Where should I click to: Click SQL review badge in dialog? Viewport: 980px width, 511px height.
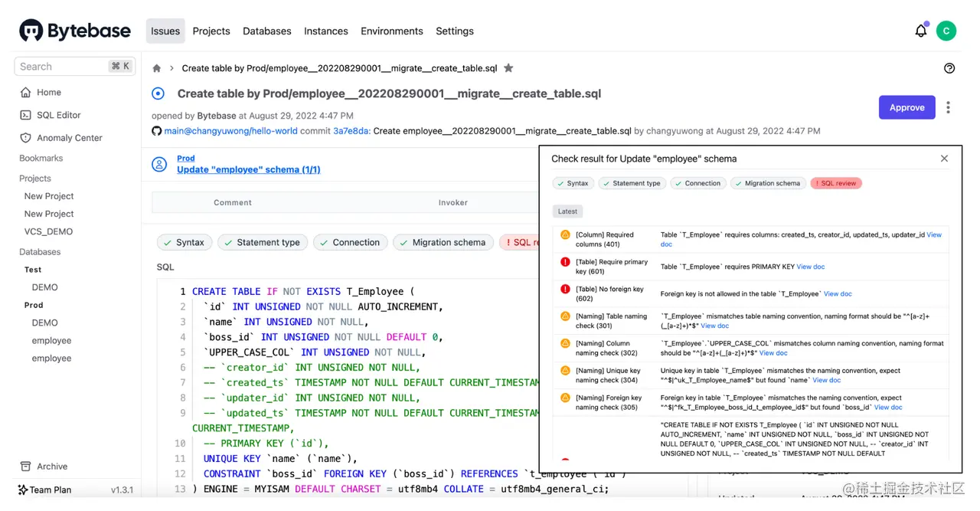836,183
